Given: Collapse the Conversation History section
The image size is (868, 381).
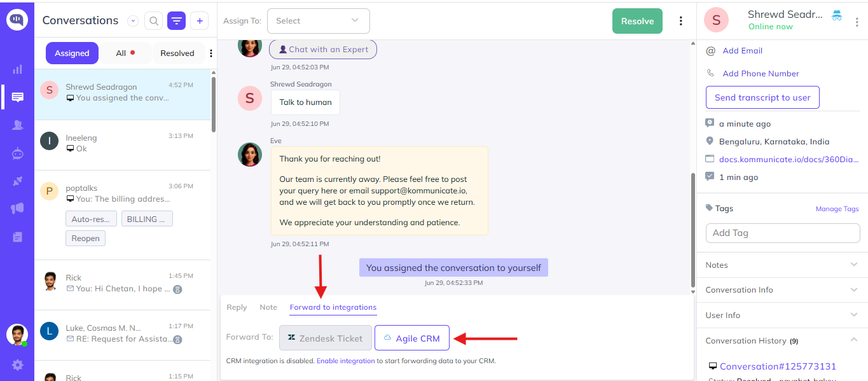Looking at the screenshot, I should tap(782, 341).
